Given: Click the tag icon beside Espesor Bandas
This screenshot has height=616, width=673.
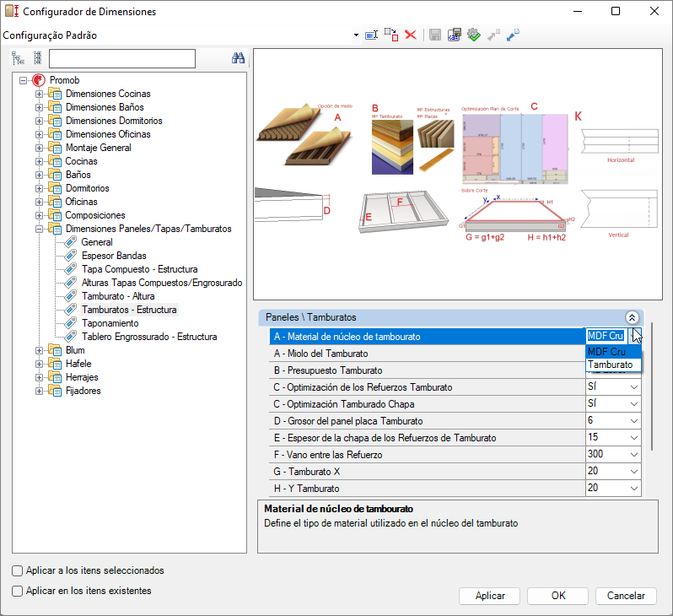Looking at the screenshot, I should coord(70,256).
